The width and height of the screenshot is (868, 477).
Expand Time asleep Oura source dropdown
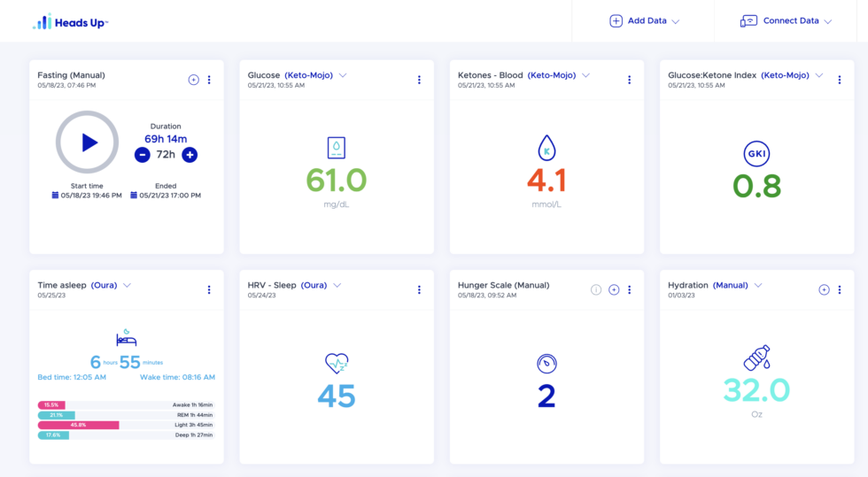(127, 285)
